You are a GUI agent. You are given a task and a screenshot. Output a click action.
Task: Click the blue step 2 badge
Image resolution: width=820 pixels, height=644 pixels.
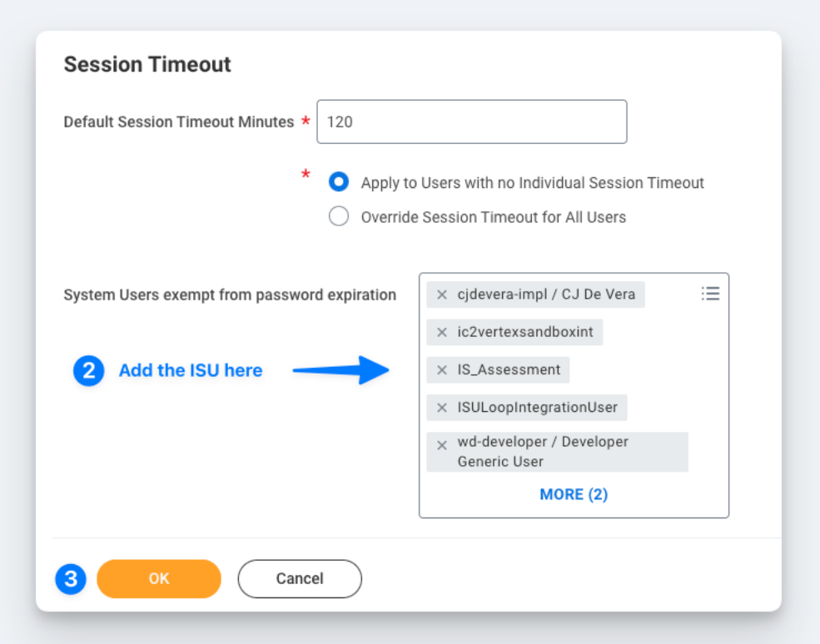(x=88, y=371)
